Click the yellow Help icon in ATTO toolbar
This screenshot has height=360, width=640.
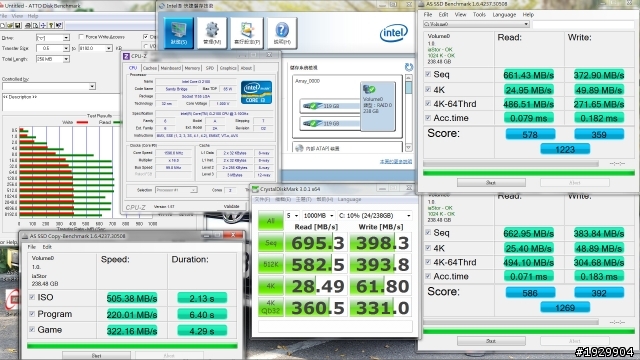[51, 25]
